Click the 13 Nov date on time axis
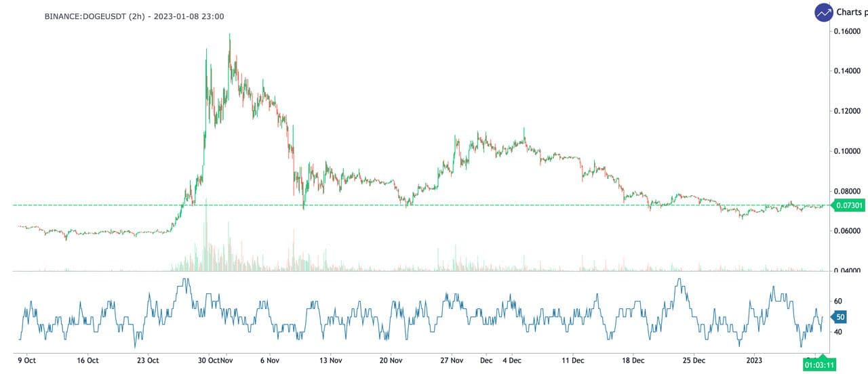 [x=330, y=360]
